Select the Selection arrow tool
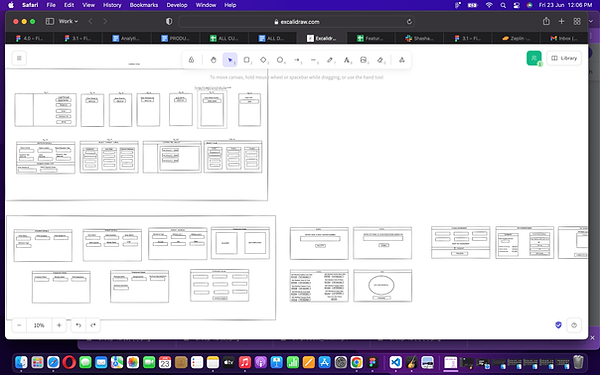The width and height of the screenshot is (600, 375). (x=230, y=60)
